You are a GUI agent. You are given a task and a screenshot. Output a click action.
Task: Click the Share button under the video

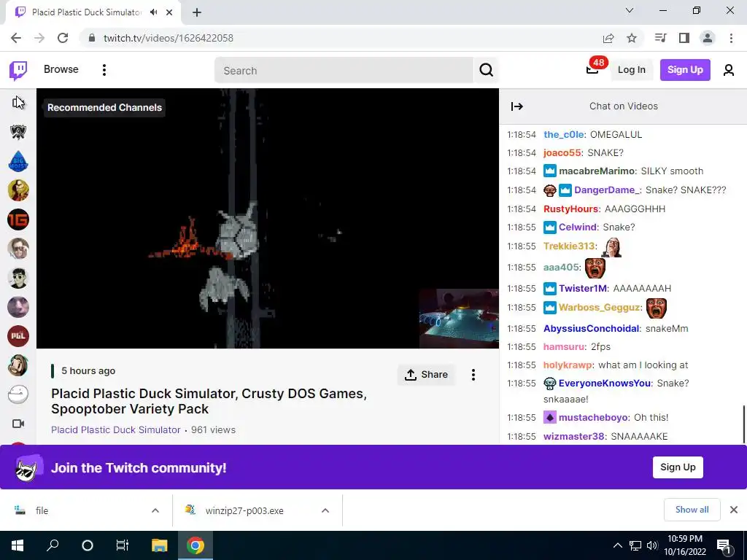tap(426, 375)
